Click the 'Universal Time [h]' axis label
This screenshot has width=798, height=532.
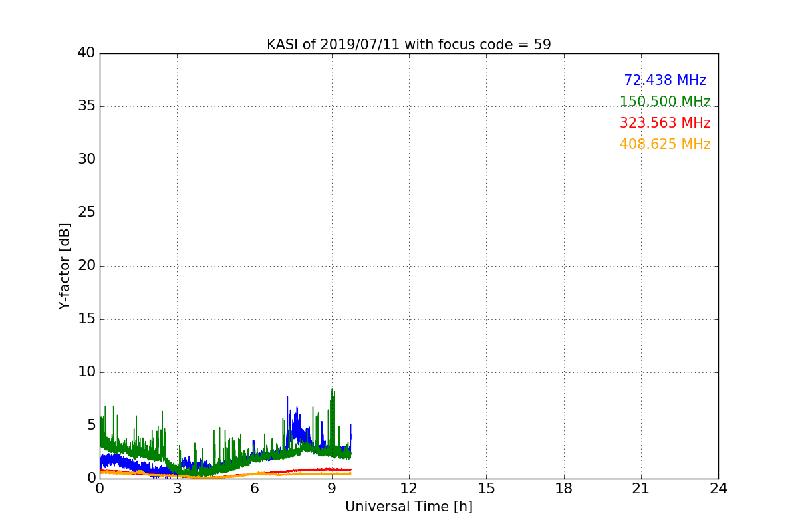tap(408, 507)
